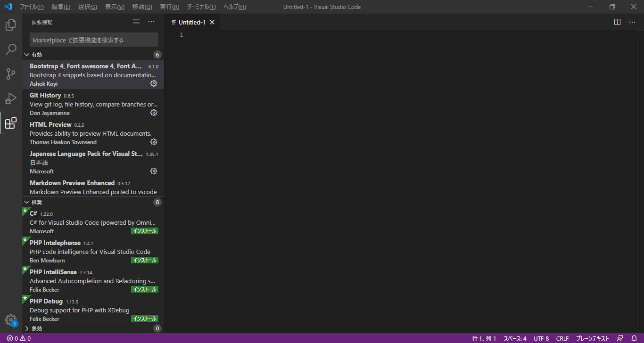The height and width of the screenshot is (343, 644).
Task: Restore down the VS Code window
Action: pos(612,7)
